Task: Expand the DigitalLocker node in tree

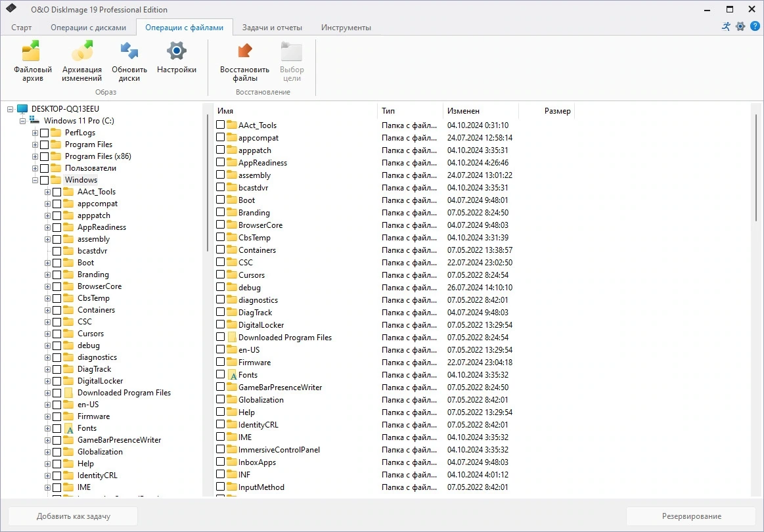Action: point(48,381)
